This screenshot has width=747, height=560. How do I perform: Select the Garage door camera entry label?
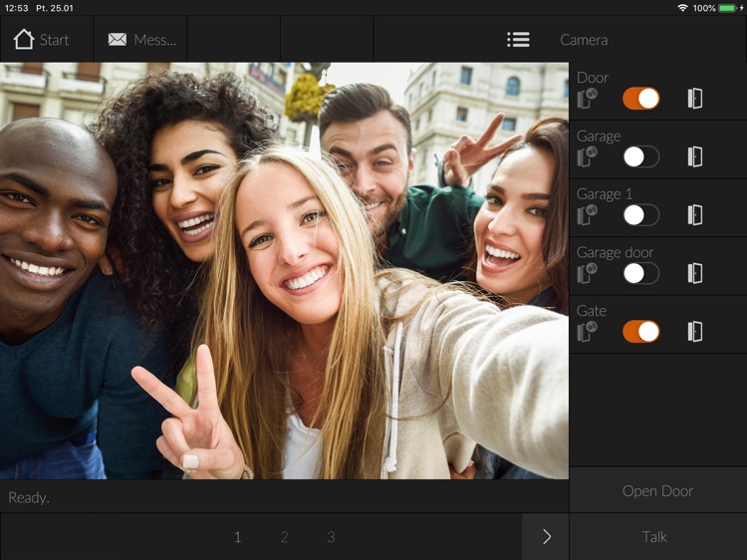(616, 252)
